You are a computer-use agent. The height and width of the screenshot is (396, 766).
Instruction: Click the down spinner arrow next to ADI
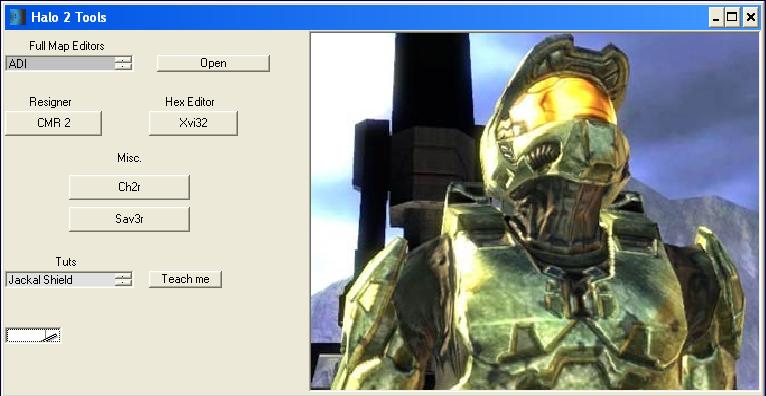click(123, 66)
